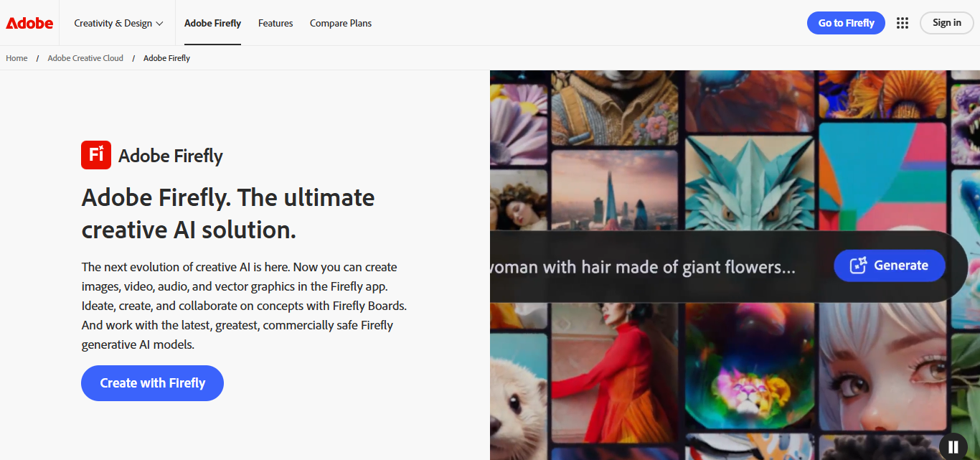The image size is (980, 460).
Task: Click the Adobe Firefly product name text
Action: click(171, 156)
